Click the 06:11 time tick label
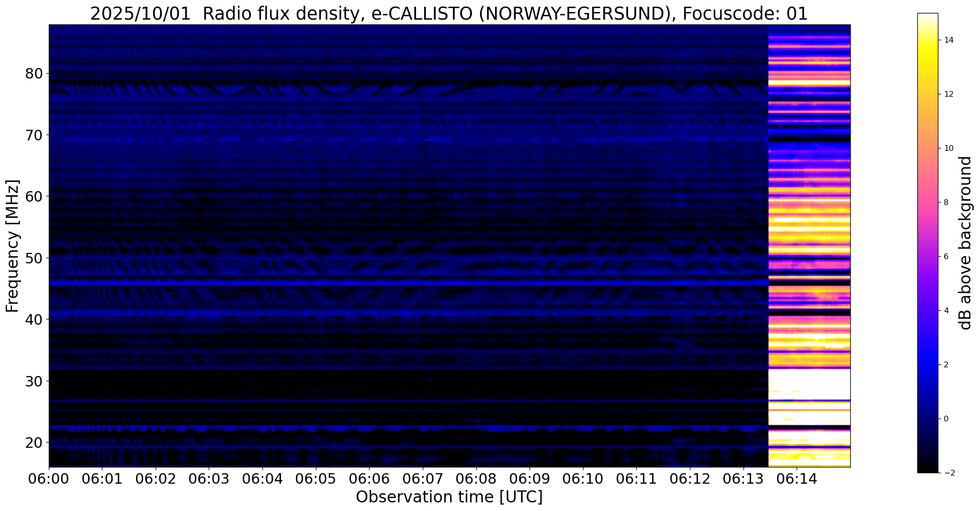This screenshot has height=511, width=980. click(636, 480)
